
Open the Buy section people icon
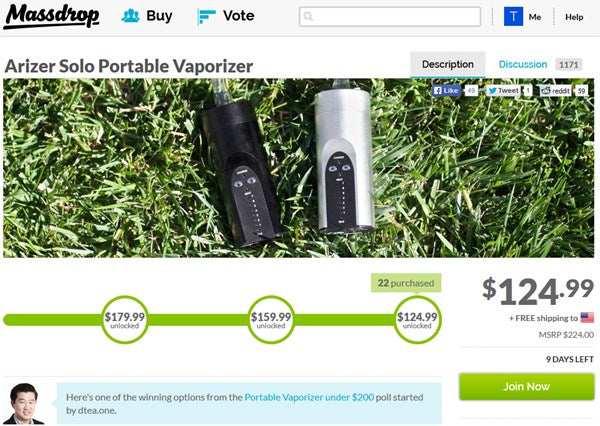pyautogui.click(x=130, y=16)
